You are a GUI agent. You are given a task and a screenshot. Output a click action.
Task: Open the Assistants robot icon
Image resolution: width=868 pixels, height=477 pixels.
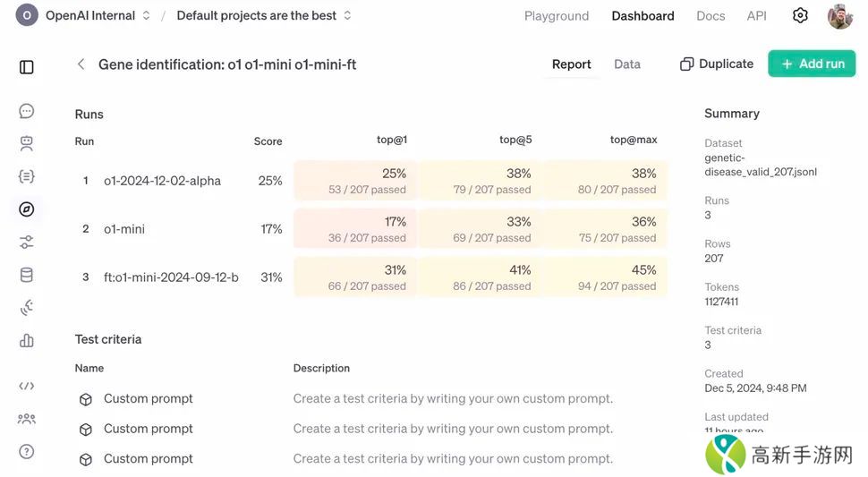coord(27,143)
